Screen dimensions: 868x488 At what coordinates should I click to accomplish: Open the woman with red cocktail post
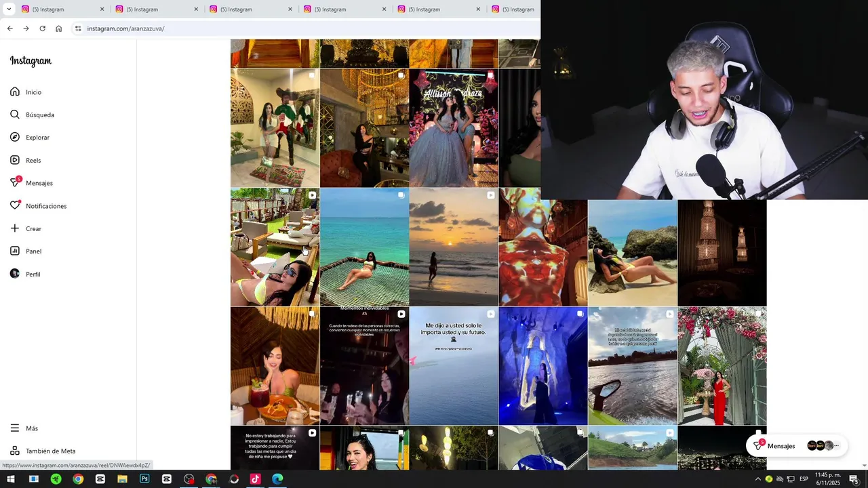click(x=275, y=366)
